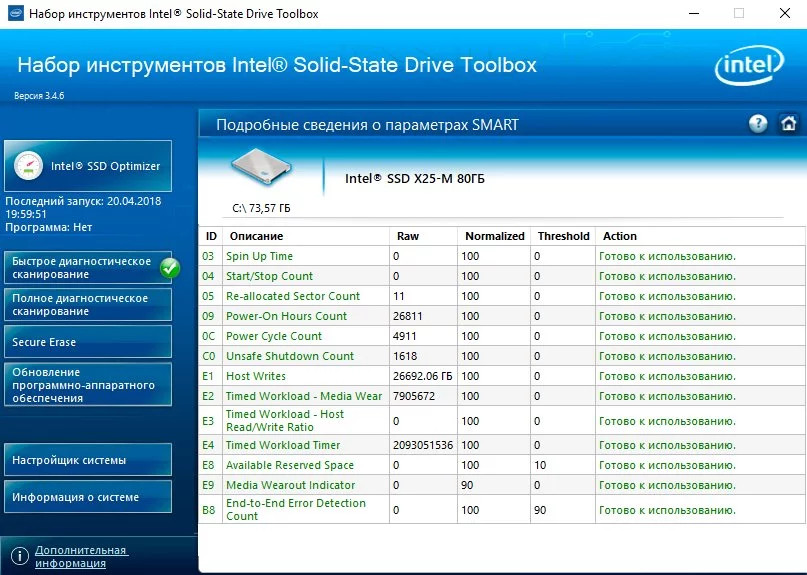Open Secure Erase

click(x=88, y=342)
